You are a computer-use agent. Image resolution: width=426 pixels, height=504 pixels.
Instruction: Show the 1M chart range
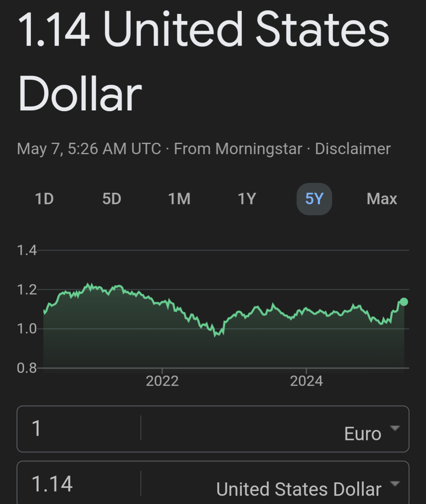[179, 199]
